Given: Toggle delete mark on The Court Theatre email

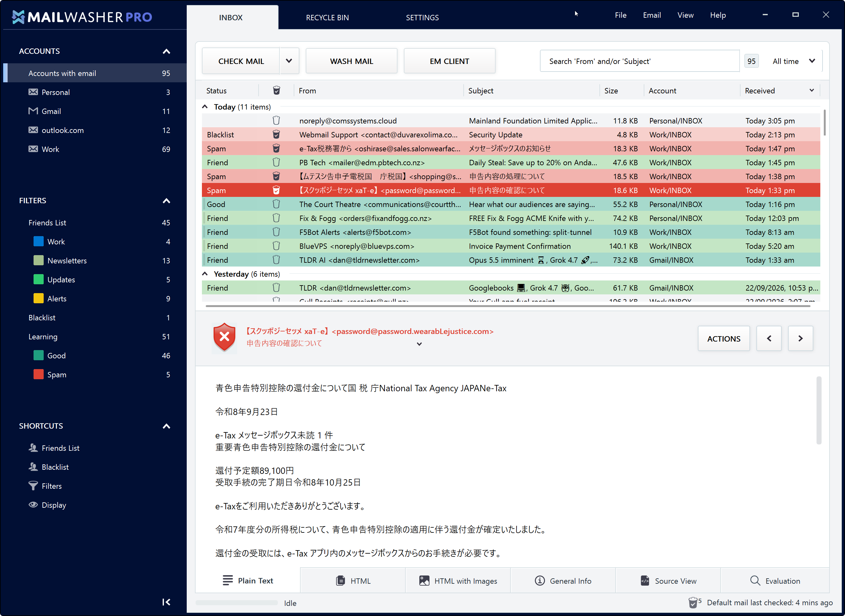Looking at the screenshot, I should (x=276, y=204).
